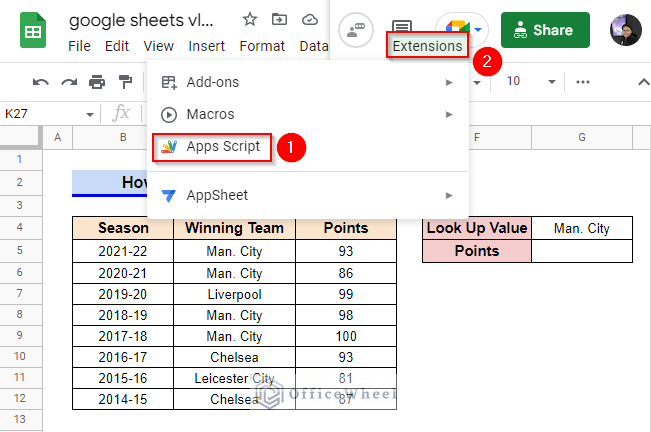Open the File menu
This screenshot has height=432, width=651.
[x=79, y=46]
